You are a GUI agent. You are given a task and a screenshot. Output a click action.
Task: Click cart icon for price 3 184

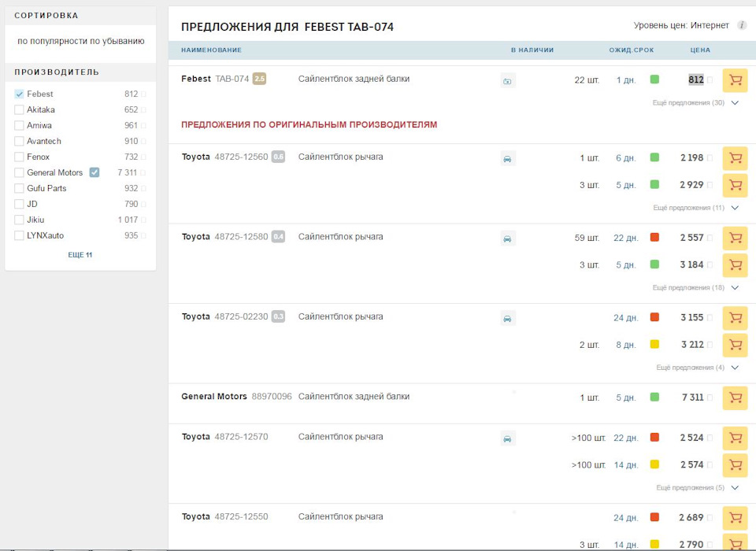click(x=735, y=265)
